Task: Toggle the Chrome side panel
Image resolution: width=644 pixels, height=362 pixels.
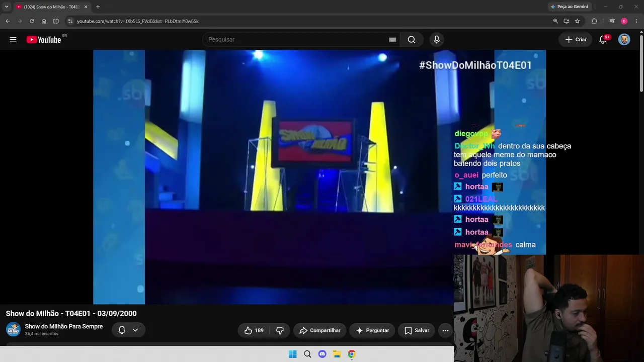Action: click(x=56, y=21)
